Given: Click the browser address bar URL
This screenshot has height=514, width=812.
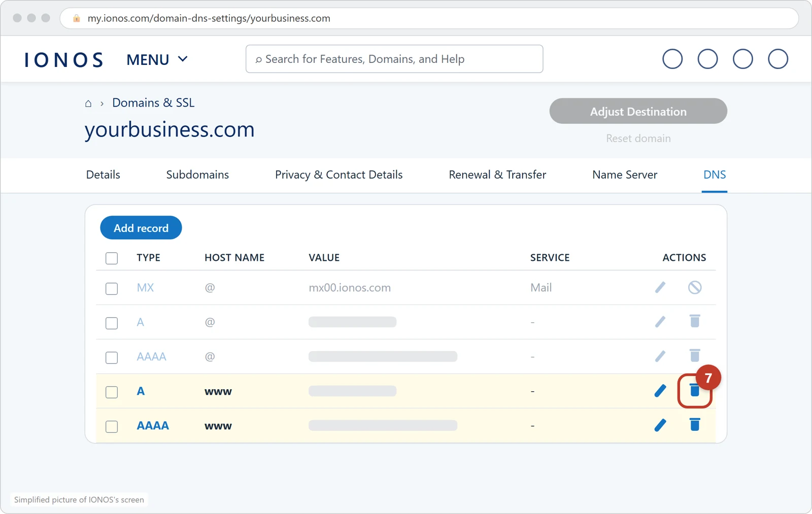Looking at the screenshot, I should [x=209, y=18].
